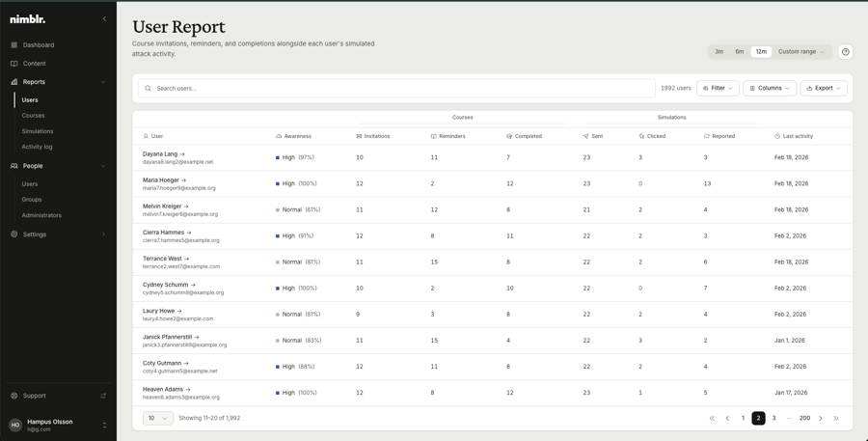Go to next page arrow
Image resolution: width=868 pixels, height=441 pixels.
click(821, 418)
